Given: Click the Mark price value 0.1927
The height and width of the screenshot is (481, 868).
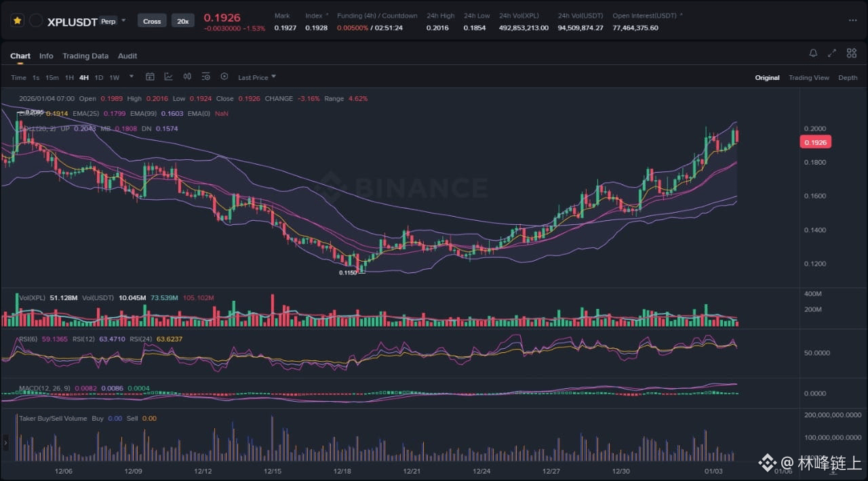Looking at the screenshot, I should coord(285,28).
